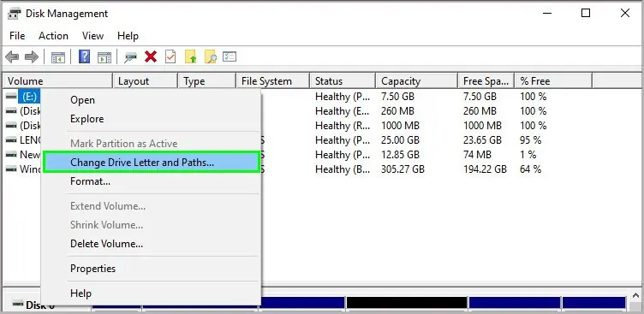Click the black unallocated partition block
Viewport: 644px width, 314px height.
[x=407, y=303]
